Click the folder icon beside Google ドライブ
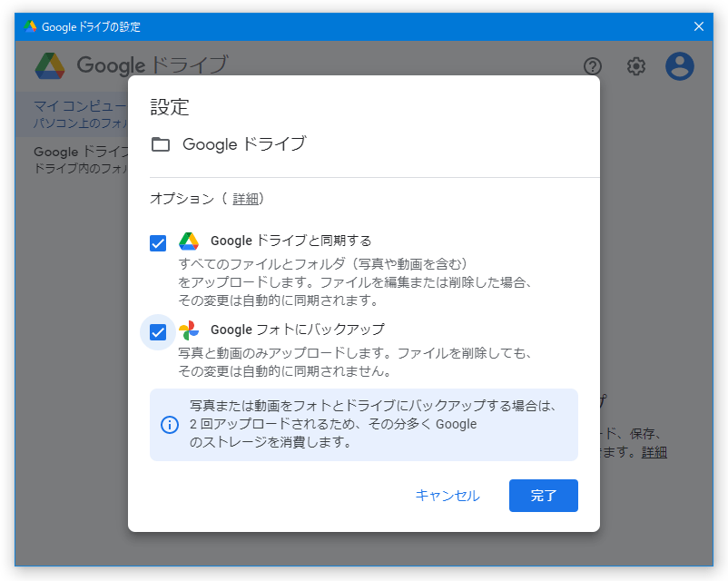The height and width of the screenshot is (581, 728). (x=161, y=144)
